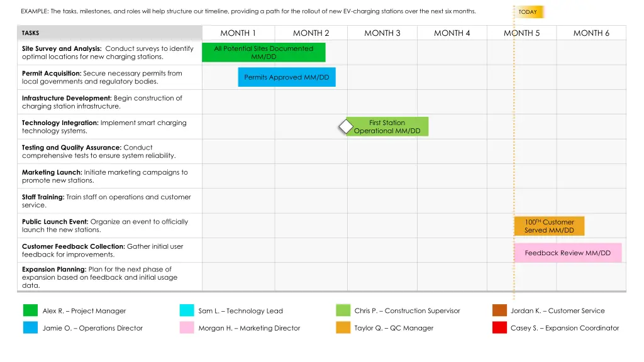Select the brown Jordan K. legend square

point(499,310)
